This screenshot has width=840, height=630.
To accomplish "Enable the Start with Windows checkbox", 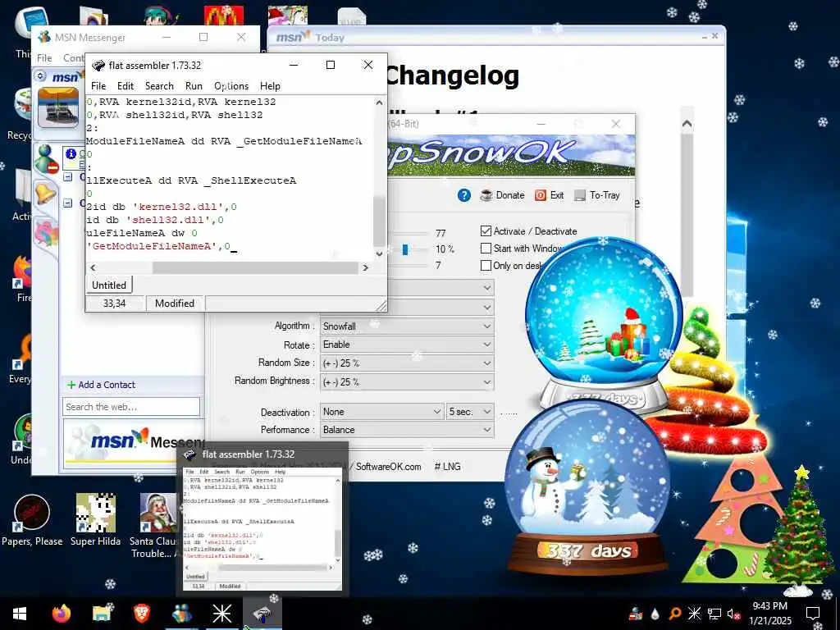I will click(x=486, y=248).
